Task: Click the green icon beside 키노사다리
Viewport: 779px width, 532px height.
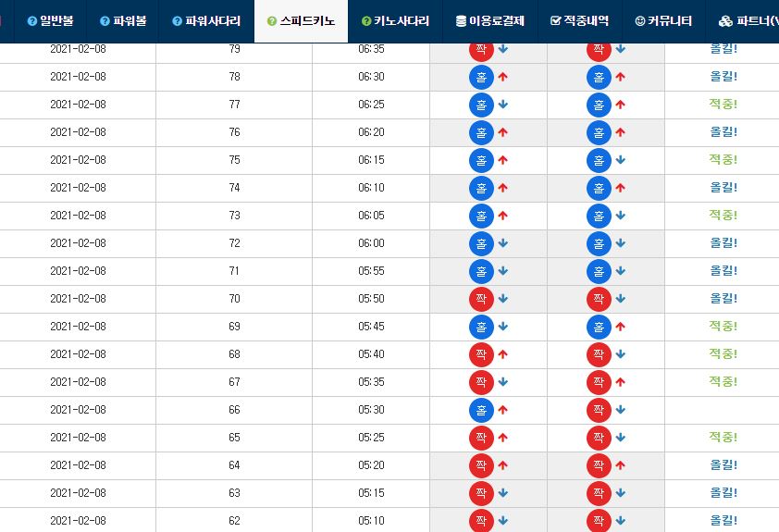Action: (366, 21)
